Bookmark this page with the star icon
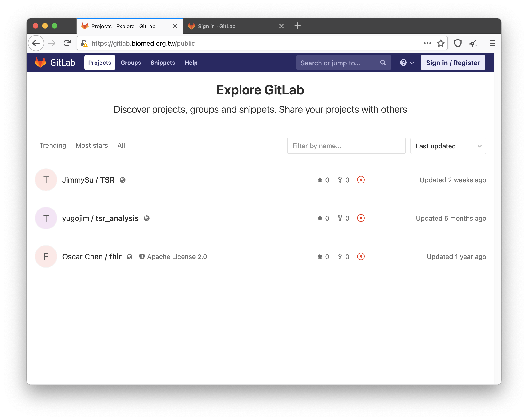The height and width of the screenshot is (420, 528). coord(441,43)
